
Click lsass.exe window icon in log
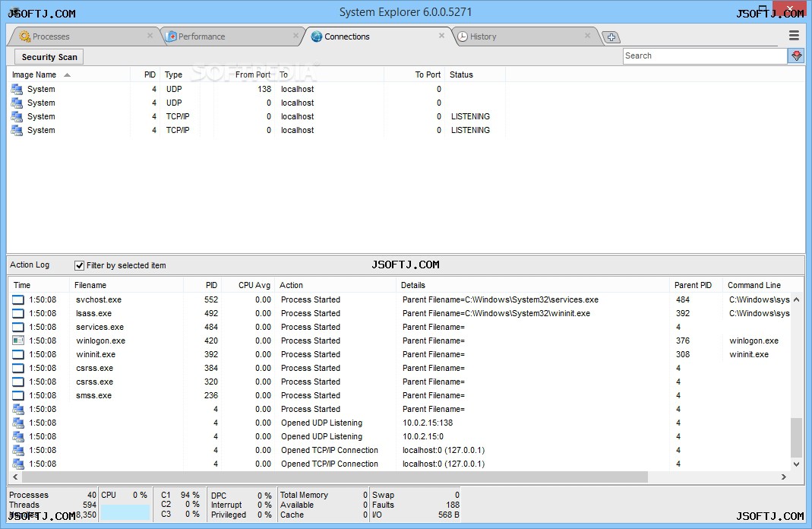(18, 313)
